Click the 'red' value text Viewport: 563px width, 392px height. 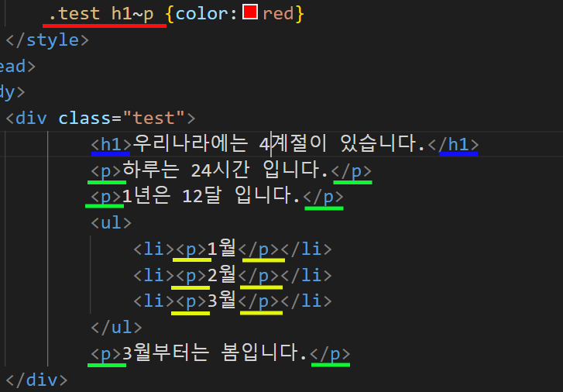[278, 14]
